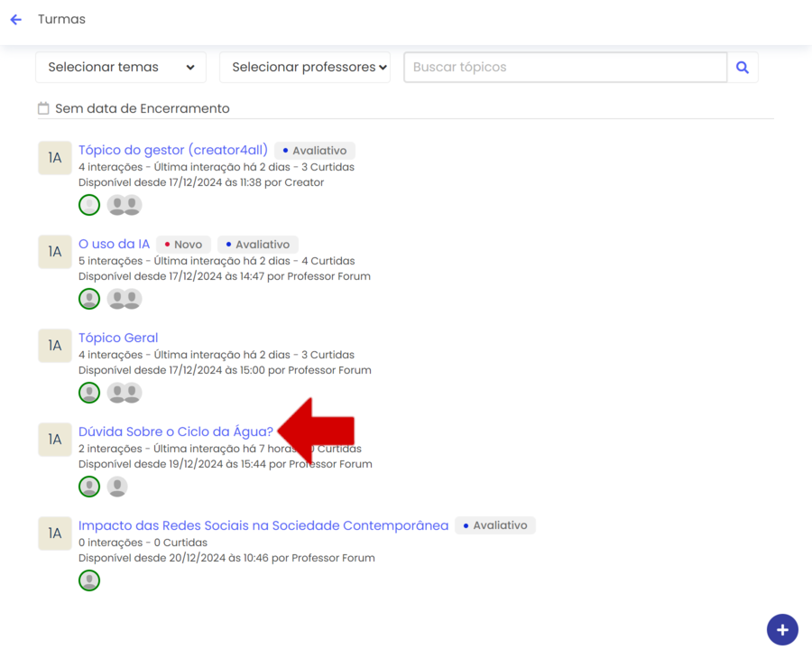The image size is (812, 659).
Task: Open the Tópico Geral topic
Action: coord(118,338)
